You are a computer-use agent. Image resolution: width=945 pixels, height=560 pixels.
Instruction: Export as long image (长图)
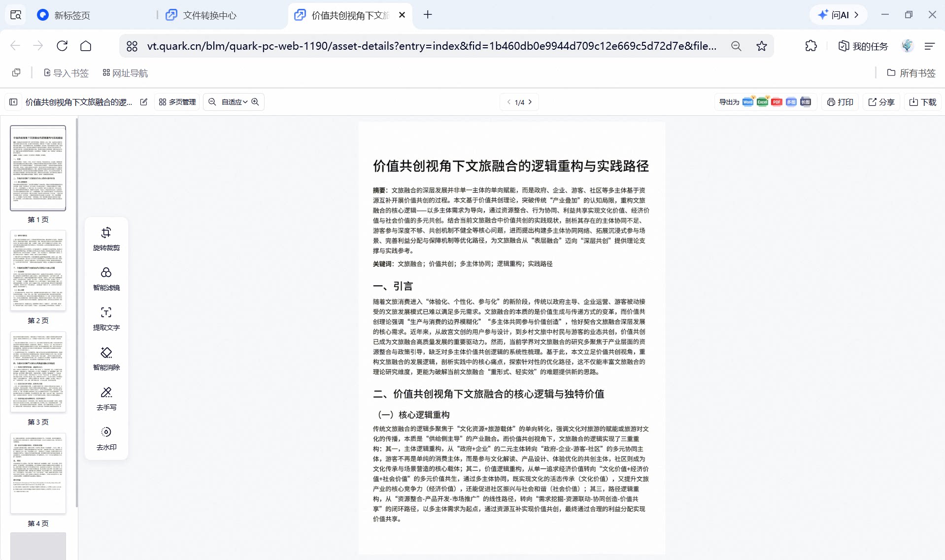(x=806, y=102)
